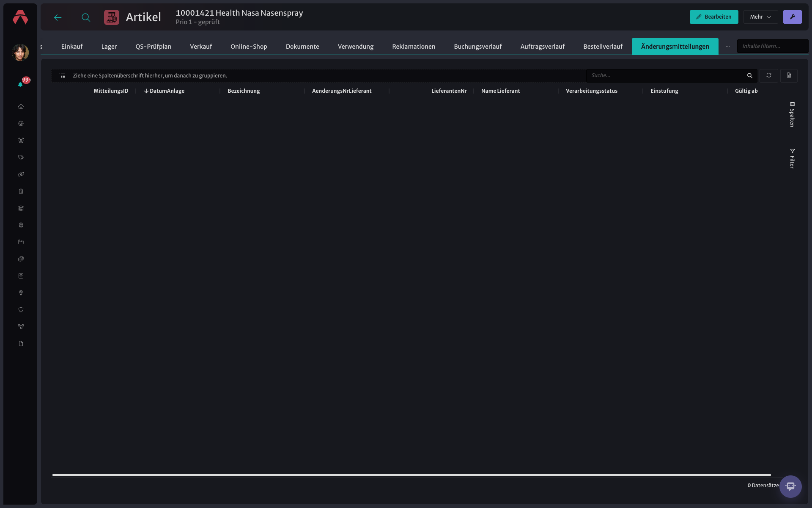Sort by Gültig ab column header
812x508 pixels.
(746, 91)
